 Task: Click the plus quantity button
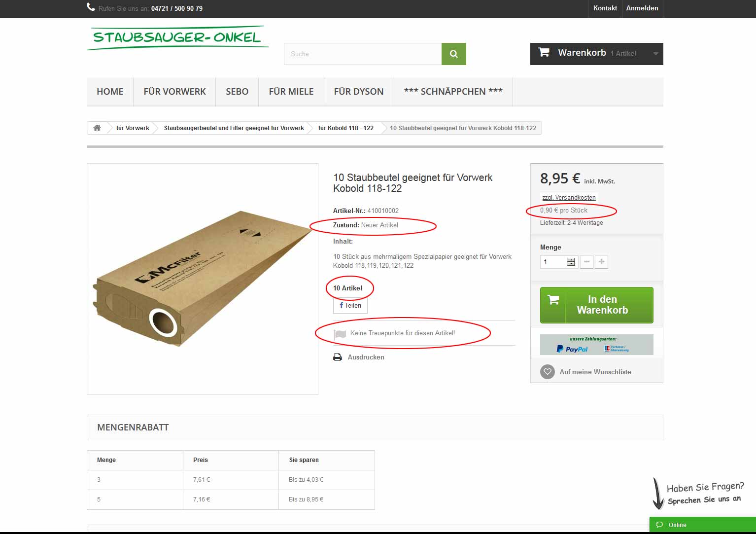tap(601, 262)
